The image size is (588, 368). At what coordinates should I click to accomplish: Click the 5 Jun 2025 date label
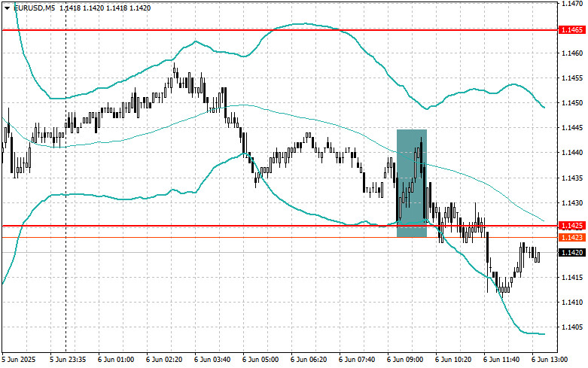click(19, 360)
